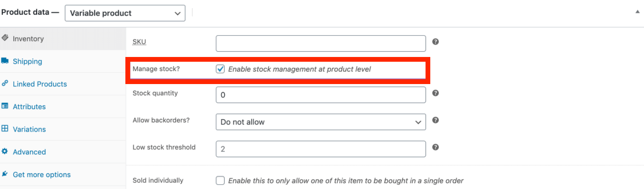Click the Get more options link
644x189 pixels.
(x=42, y=175)
